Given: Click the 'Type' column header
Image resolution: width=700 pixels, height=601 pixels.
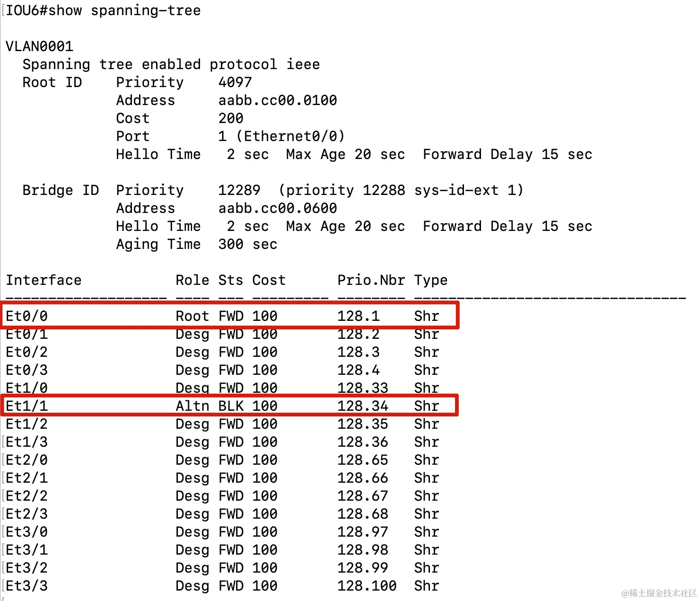Looking at the screenshot, I should click(x=431, y=280).
